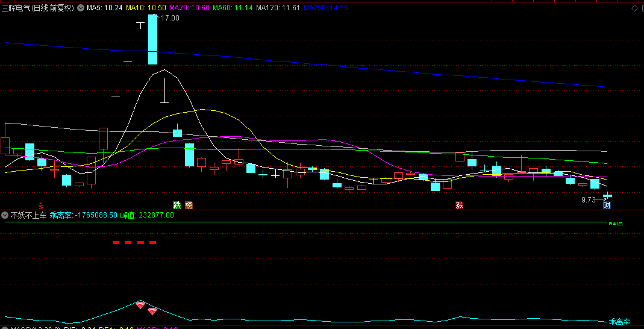Select the MA5: 10.24 indicator label
644x329 pixels.
click(105, 7)
